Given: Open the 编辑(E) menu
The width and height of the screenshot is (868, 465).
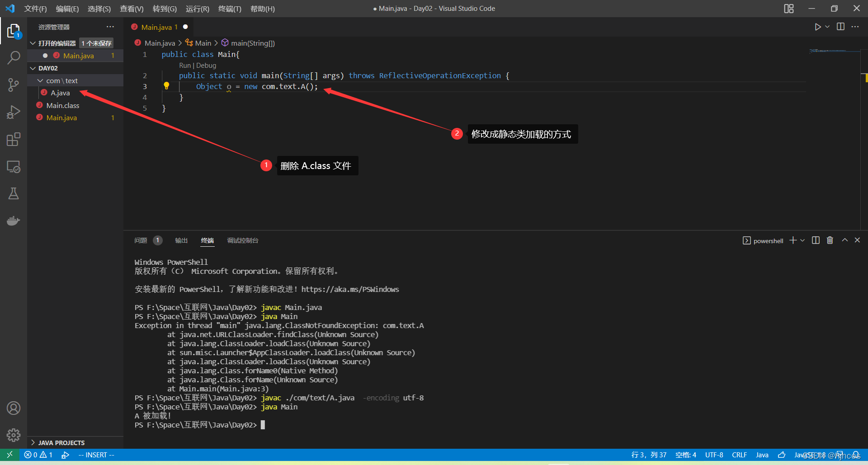Looking at the screenshot, I should (67, 9).
